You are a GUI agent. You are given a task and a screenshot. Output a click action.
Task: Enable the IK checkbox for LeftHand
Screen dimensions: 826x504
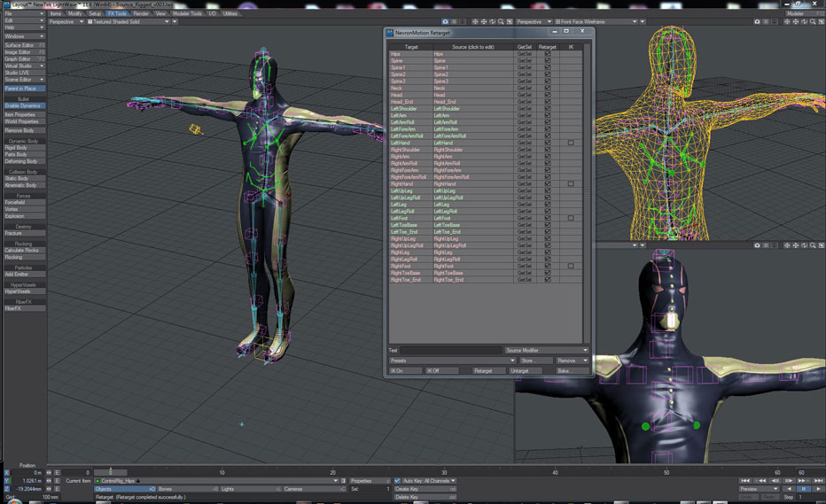[x=571, y=143]
